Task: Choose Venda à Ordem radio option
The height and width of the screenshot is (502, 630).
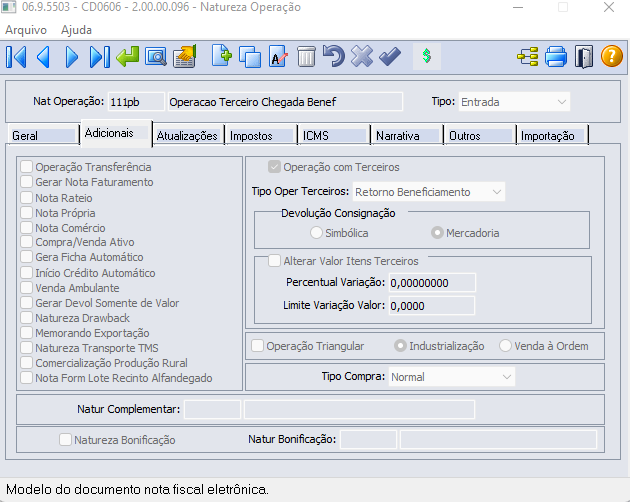Action: (x=505, y=346)
